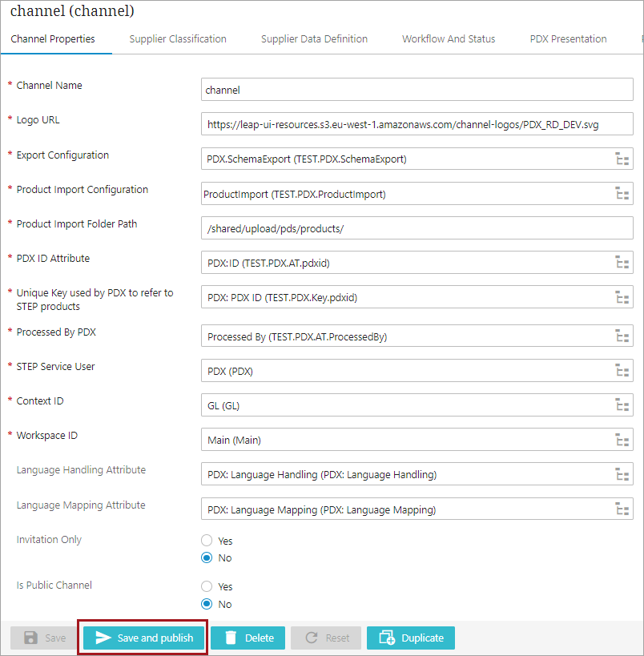Click node picker icon for Processed By PDX
This screenshot has width=644, height=656.
point(621,336)
